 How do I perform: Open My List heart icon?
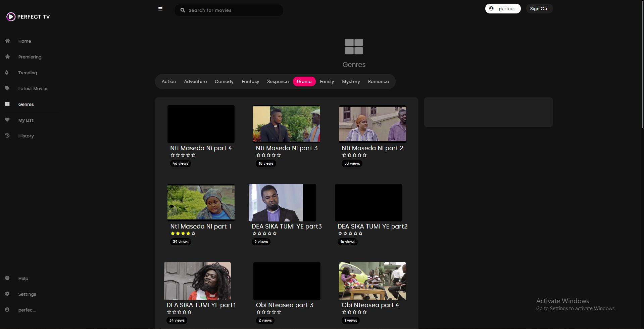click(7, 120)
